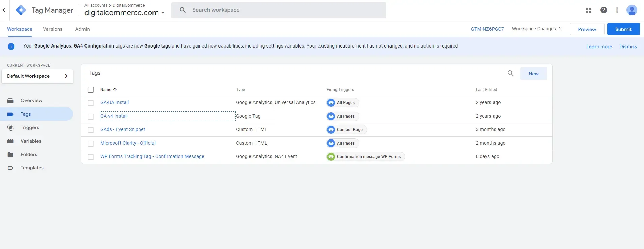Click the All accounts breadcrumb link
The image size is (644, 249).
click(96, 5)
